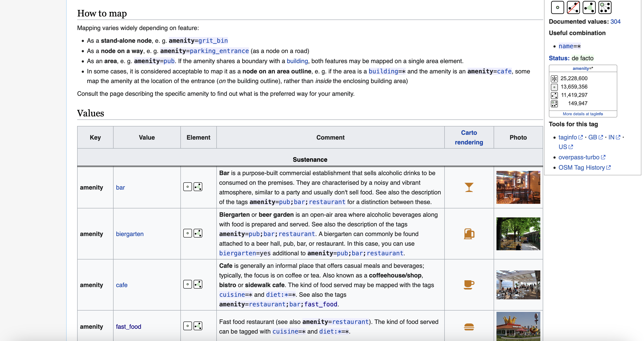Click the crossed-out way icon in the infobox
The image size is (644, 341).
pyautogui.click(x=573, y=7)
